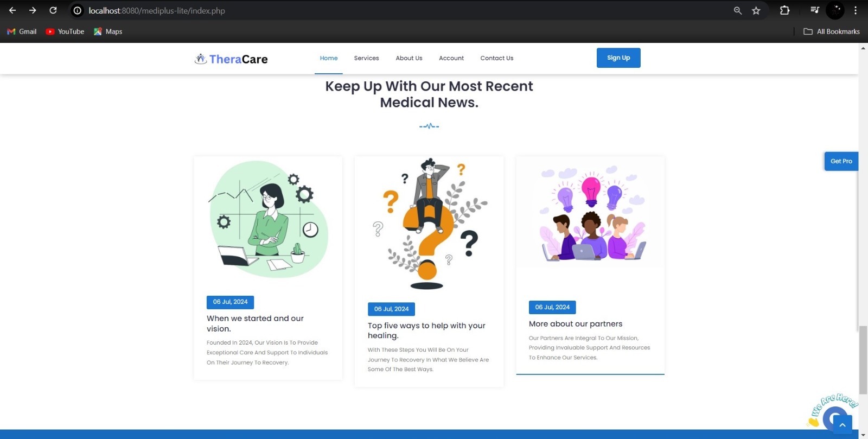Bookmark this page with the star icon
The height and width of the screenshot is (439, 868).
click(756, 10)
